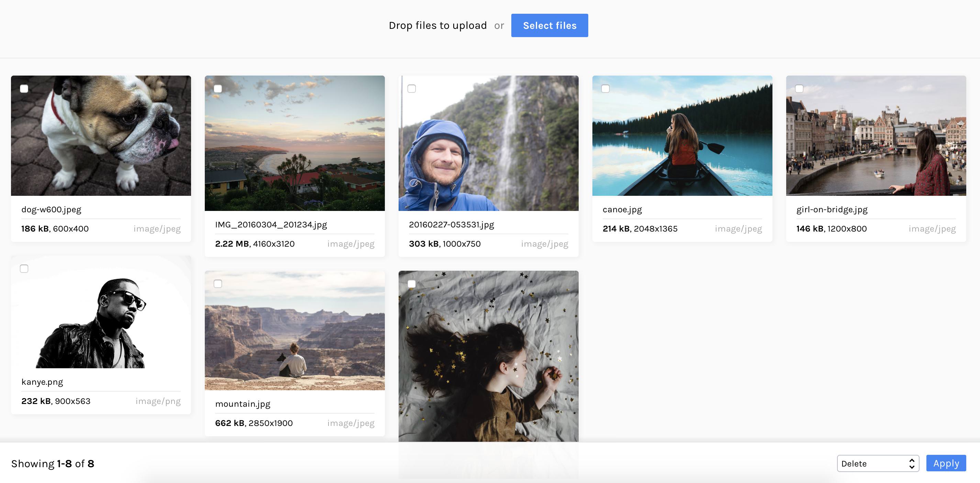The image size is (980, 483).
Task: Select the IMG_20160304_201234.jpg checkbox
Action: pos(218,89)
